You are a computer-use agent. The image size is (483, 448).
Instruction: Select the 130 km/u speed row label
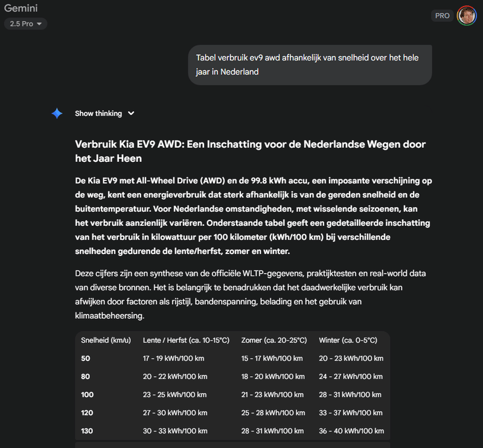tap(88, 430)
